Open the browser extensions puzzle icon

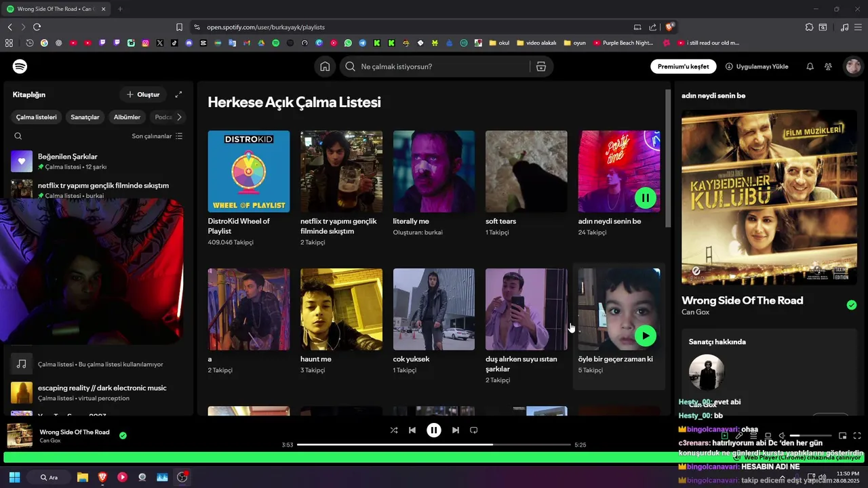(809, 27)
